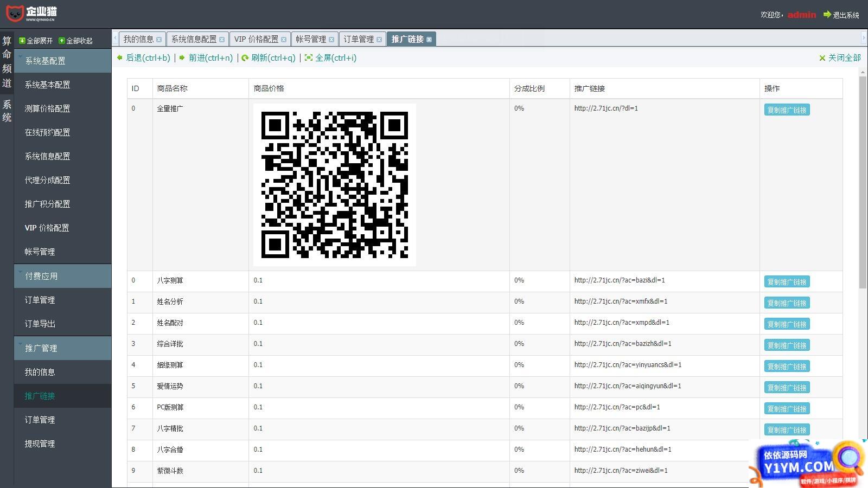Select the 算命频道 vertical tab
This screenshot has width=868, height=488.
pos(7,62)
